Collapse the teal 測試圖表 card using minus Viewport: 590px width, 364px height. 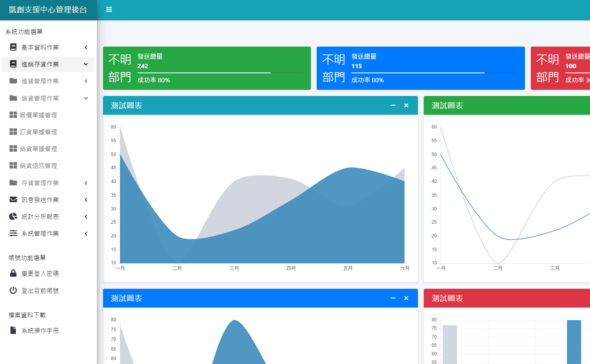(x=393, y=105)
